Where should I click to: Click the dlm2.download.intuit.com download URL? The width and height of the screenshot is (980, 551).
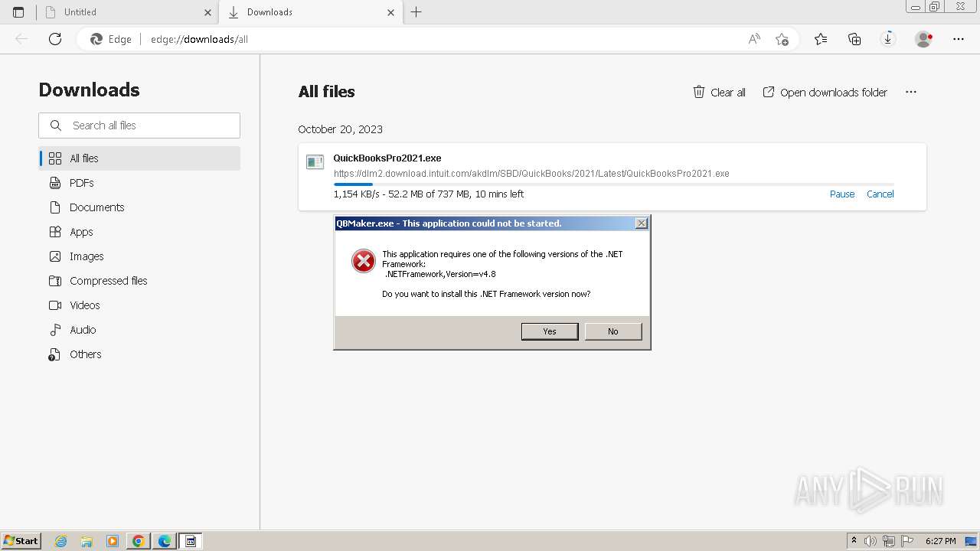[531, 174]
